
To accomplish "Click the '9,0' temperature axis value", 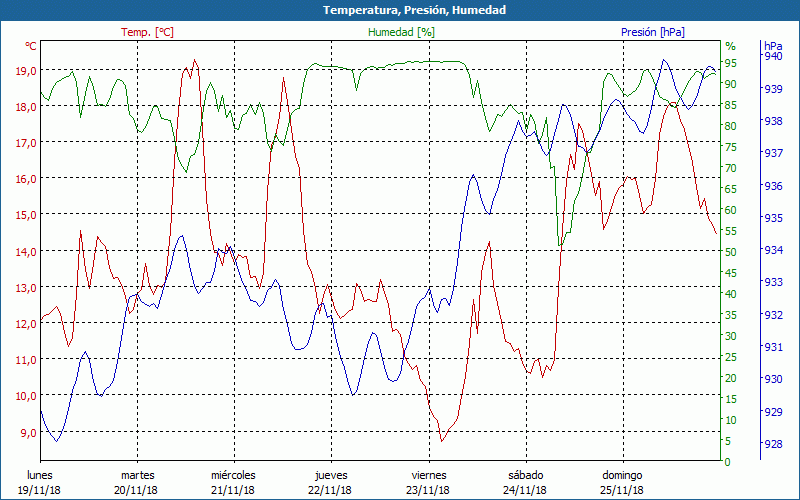I will [x=29, y=433].
